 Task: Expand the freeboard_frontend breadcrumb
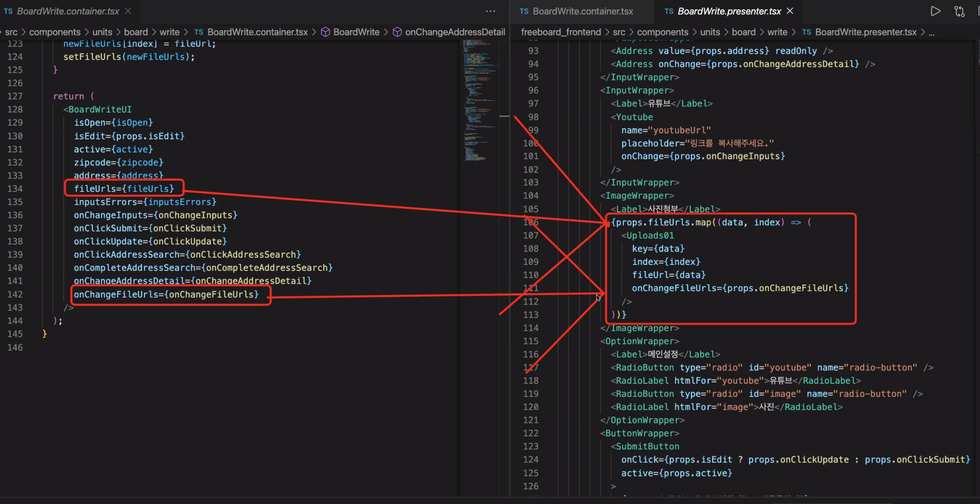point(560,32)
